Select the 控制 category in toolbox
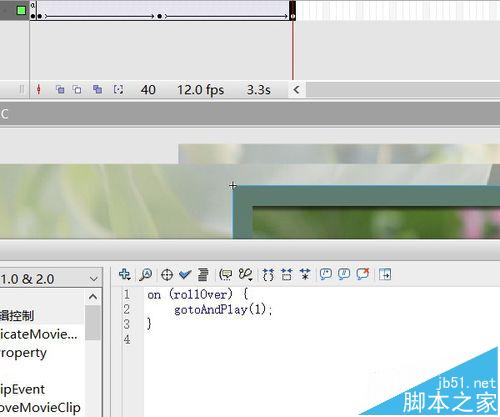This screenshot has height=417, width=500. (x=17, y=315)
